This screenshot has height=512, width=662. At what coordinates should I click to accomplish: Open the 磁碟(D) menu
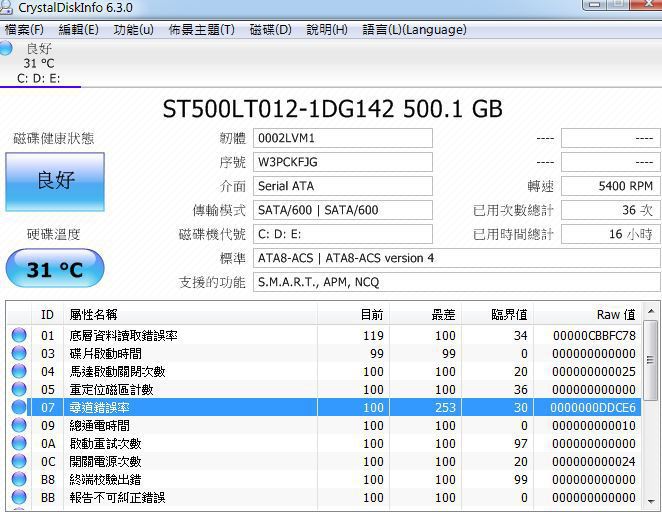pos(271,30)
